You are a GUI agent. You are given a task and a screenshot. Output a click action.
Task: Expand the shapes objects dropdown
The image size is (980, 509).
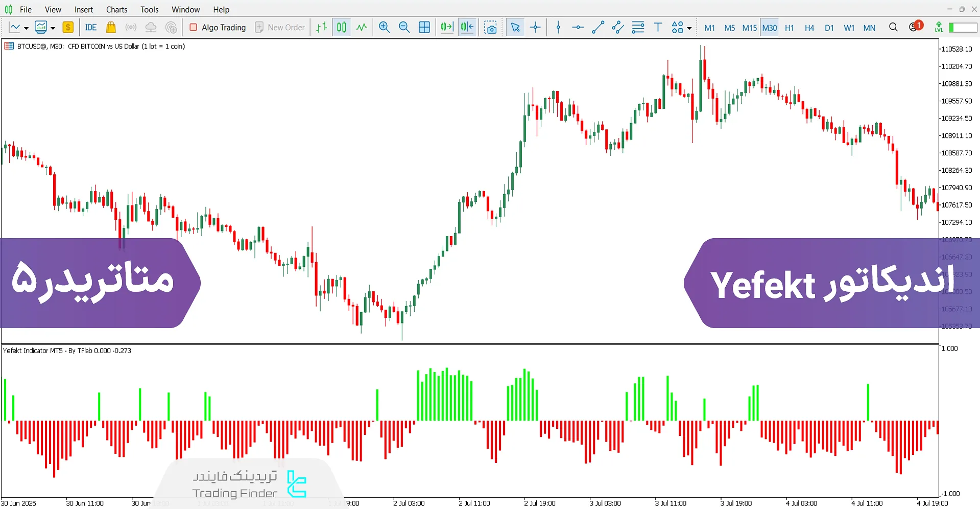[689, 28]
